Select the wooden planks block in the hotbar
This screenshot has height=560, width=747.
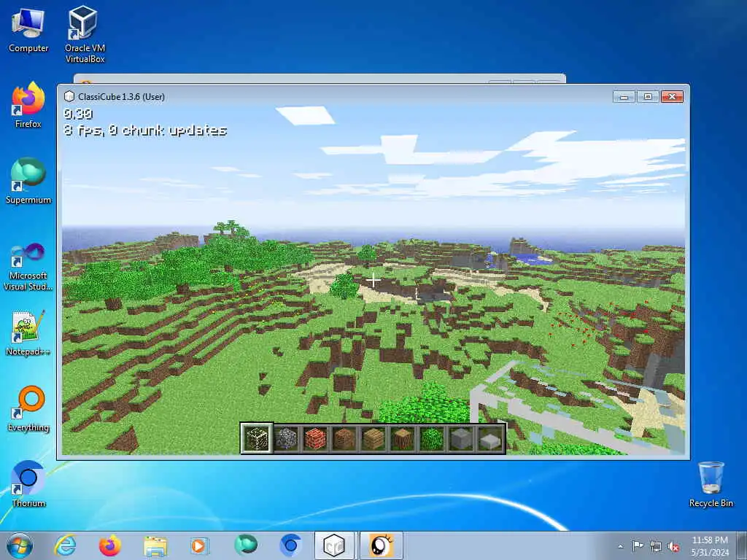(373, 438)
